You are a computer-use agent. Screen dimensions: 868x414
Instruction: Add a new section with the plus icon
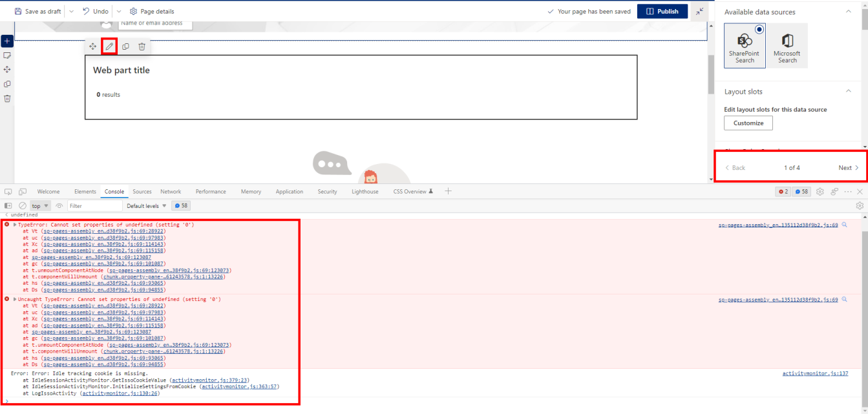pyautogui.click(x=7, y=41)
